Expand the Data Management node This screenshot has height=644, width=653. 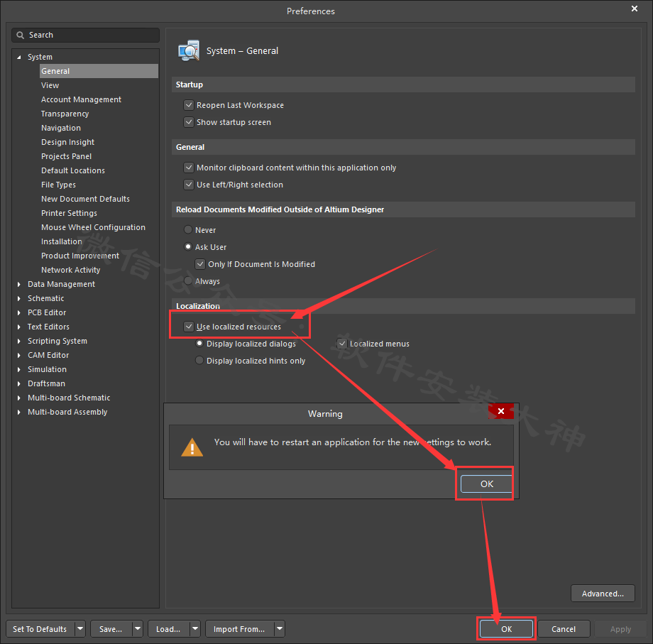pyautogui.click(x=18, y=284)
